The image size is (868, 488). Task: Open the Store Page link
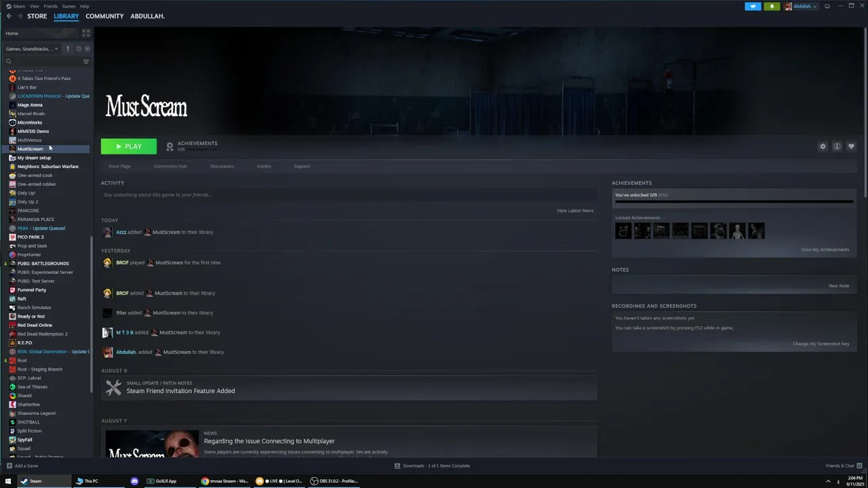click(x=119, y=166)
